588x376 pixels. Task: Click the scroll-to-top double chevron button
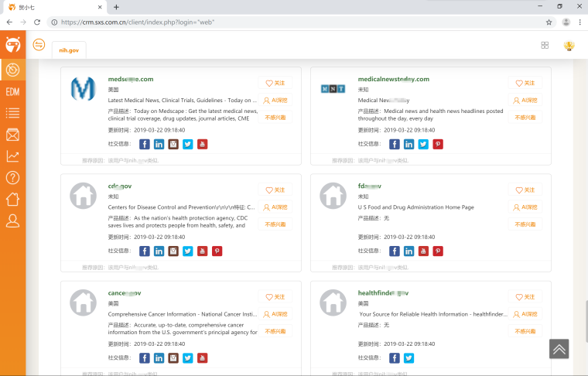click(559, 349)
